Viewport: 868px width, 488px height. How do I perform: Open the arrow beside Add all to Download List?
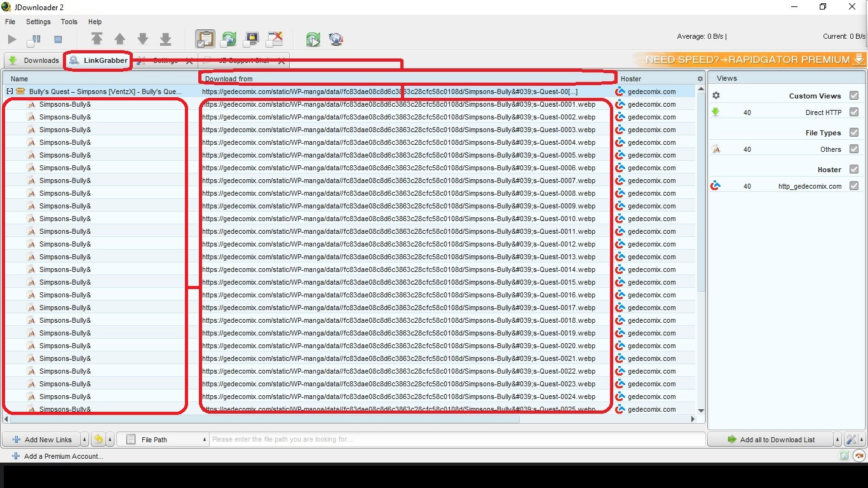pos(837,440)
